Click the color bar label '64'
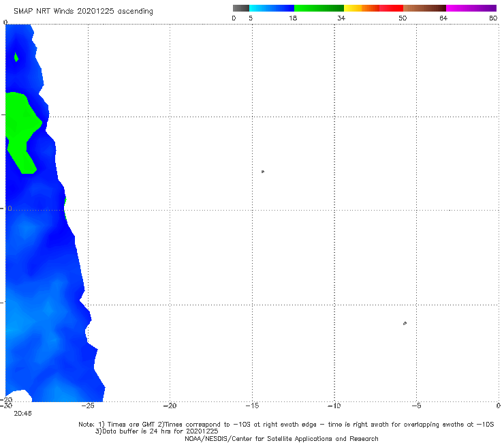 tap(443, 18)
